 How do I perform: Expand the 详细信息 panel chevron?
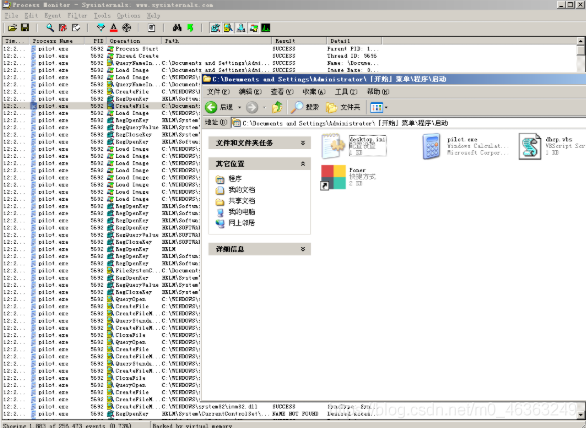(x=303, y=249)
